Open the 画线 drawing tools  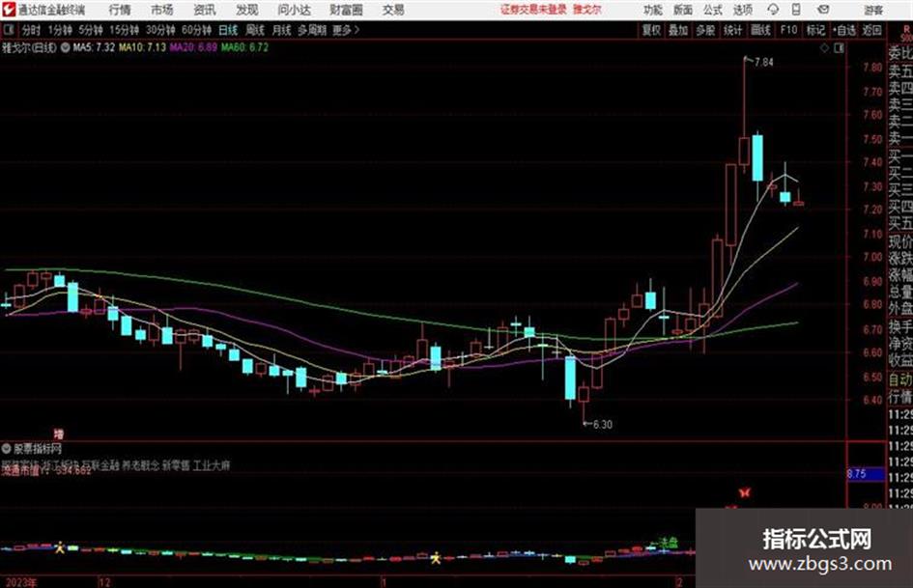coord(761,30)
